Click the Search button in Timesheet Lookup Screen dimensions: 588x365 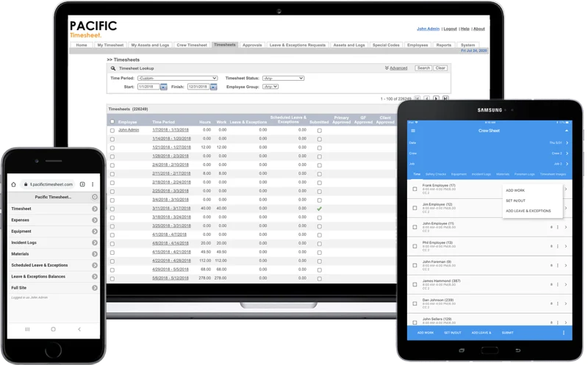point(423,68)
